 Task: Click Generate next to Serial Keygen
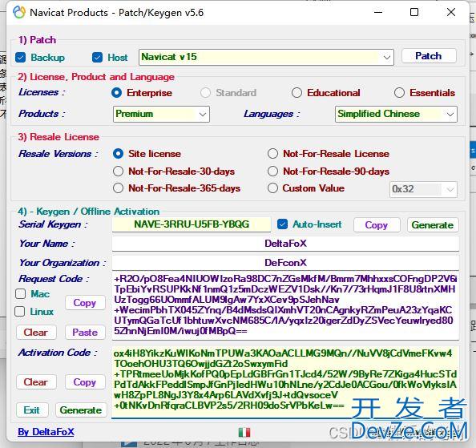(433, 225)
